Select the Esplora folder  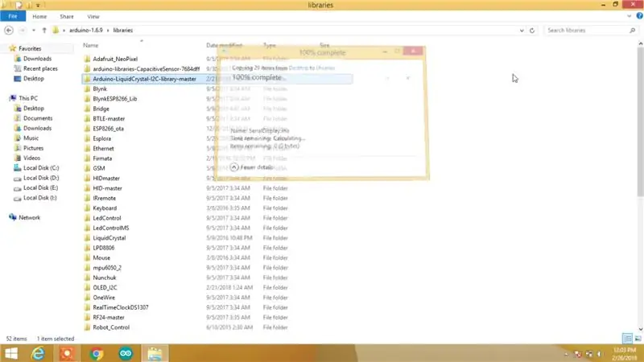pos(101,138)
